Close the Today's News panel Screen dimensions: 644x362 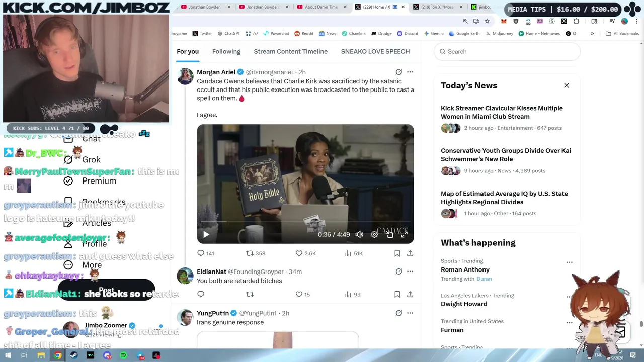(x=567, y=85)
